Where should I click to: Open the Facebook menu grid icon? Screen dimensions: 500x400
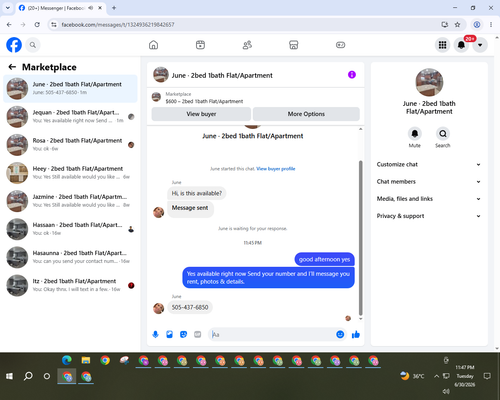[442, 45]
